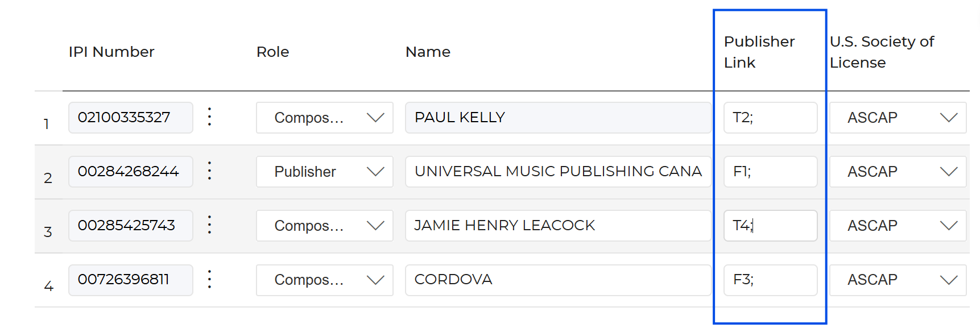Click Publisher Link field containing T2;

(x=770, y=118)
